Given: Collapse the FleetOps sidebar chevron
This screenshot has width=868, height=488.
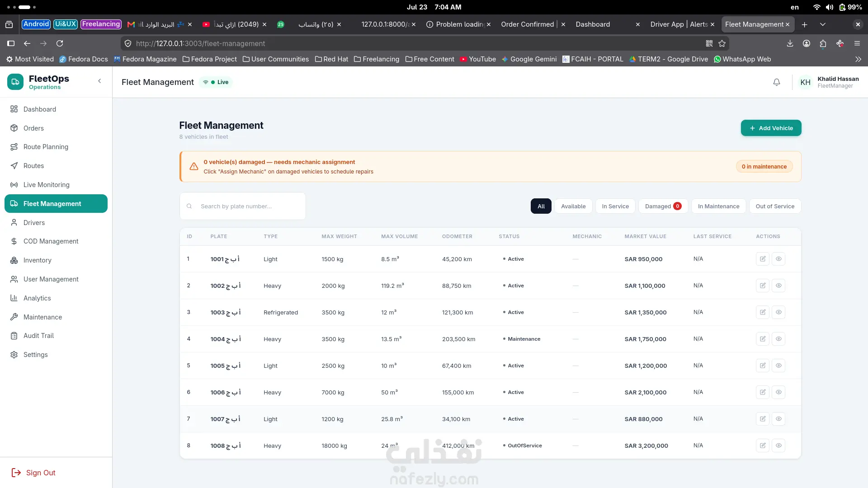Looking at the screenshot, I should [99, 81].
